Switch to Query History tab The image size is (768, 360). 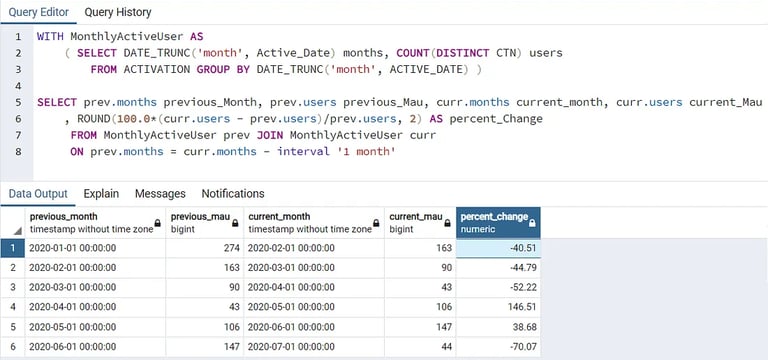click(118, 12)
